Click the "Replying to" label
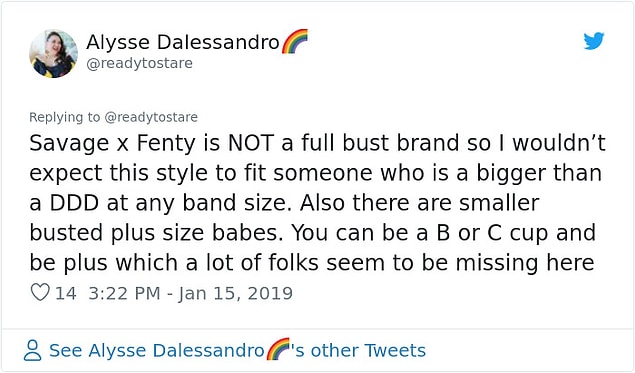Viewport: 635px width, 373px height. click(64, 117)
